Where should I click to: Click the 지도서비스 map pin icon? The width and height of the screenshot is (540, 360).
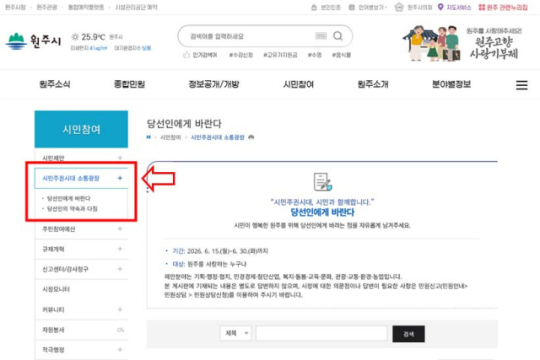pyautogui.click(x=440, y=7)
